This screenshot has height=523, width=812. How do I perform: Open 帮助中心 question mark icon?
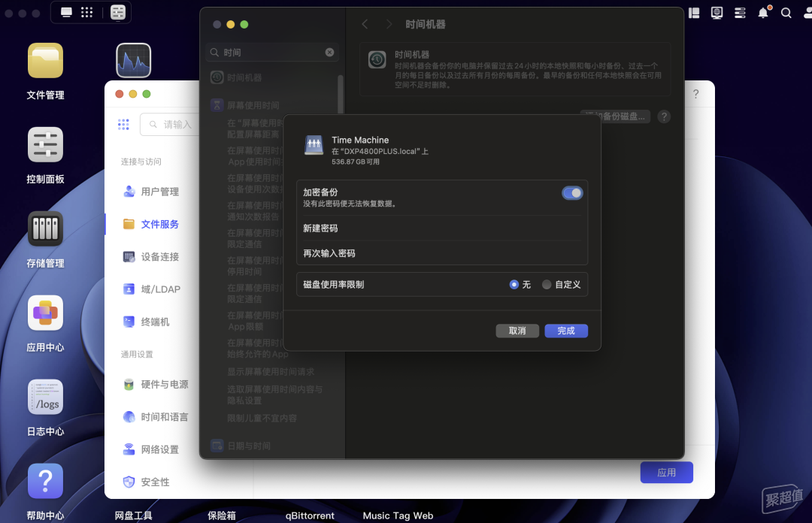46,482
